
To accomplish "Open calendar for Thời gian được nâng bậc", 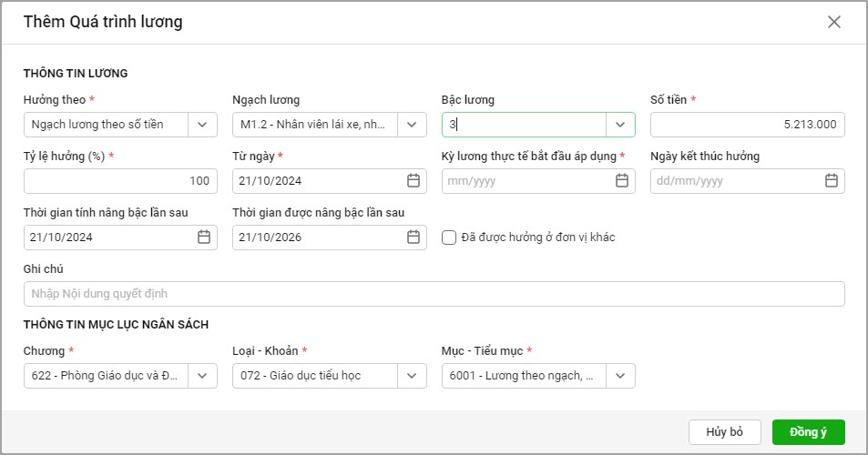I will [413, 238].
